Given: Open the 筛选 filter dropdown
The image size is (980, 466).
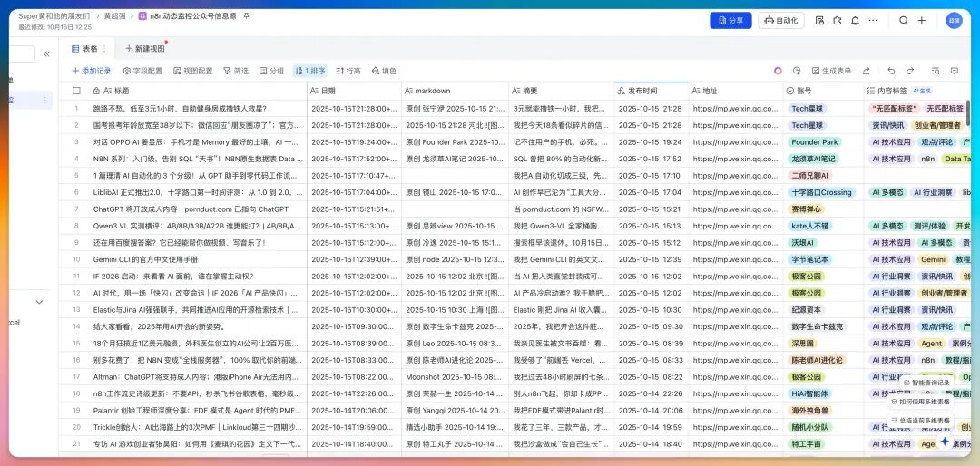Looking at the screenshot, I should (235, 71).
